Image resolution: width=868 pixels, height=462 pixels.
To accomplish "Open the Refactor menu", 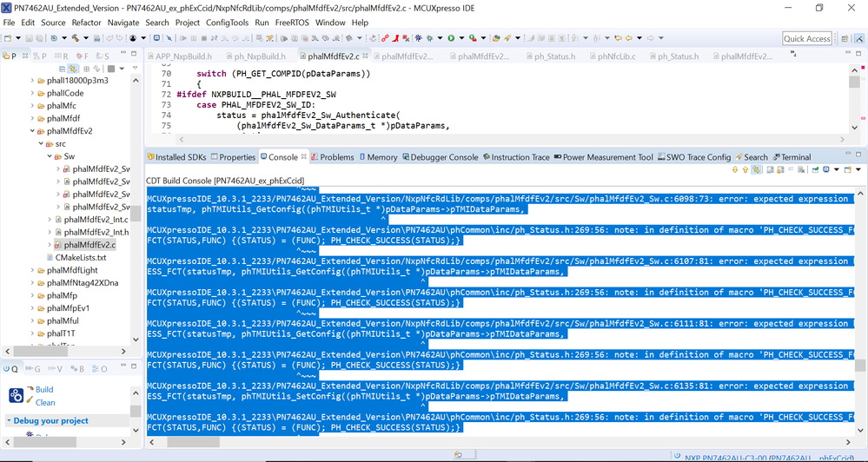I will click(x=86, y=23).
